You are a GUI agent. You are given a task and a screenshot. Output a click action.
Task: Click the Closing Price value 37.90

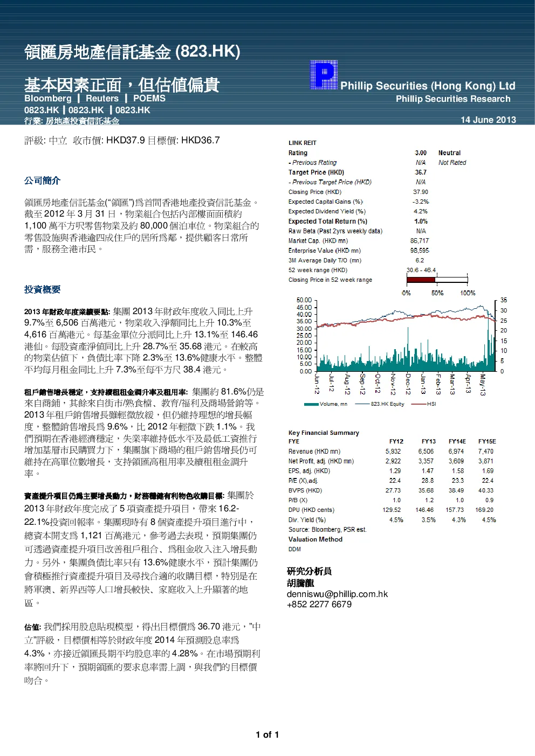coord(421,192)
